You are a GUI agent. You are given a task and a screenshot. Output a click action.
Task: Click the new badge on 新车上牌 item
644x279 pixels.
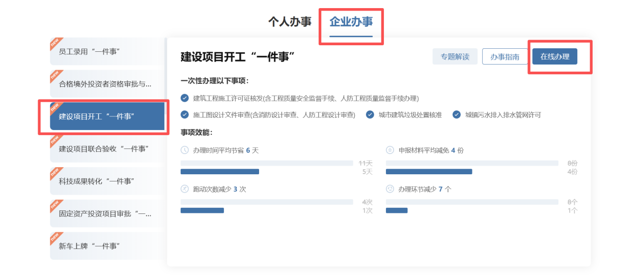coord(55,237)
